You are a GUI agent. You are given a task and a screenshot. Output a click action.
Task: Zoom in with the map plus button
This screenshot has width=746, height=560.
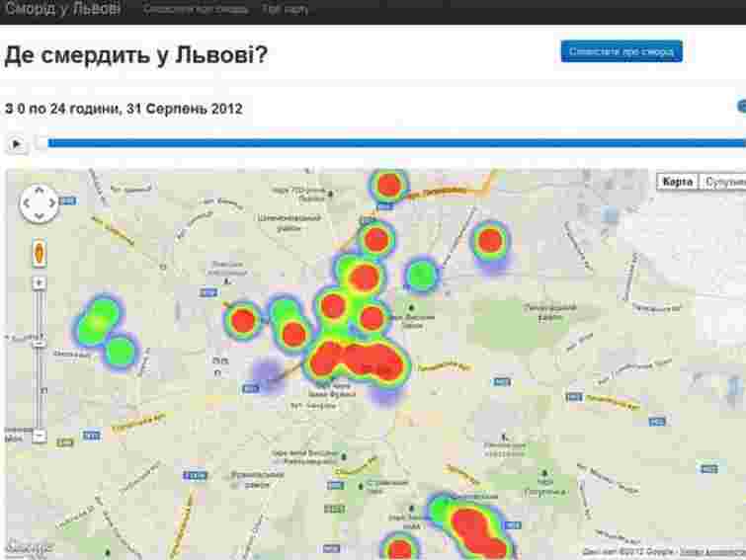point(39,283)
